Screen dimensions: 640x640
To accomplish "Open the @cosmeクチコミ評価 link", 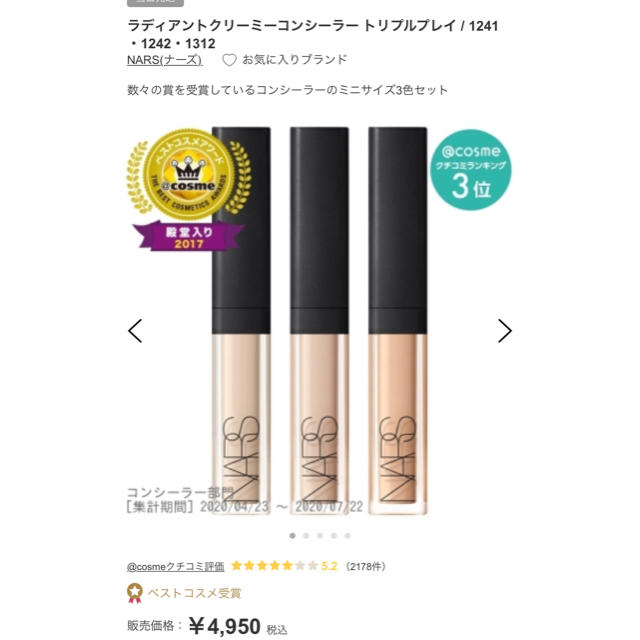I will (176, 566).
